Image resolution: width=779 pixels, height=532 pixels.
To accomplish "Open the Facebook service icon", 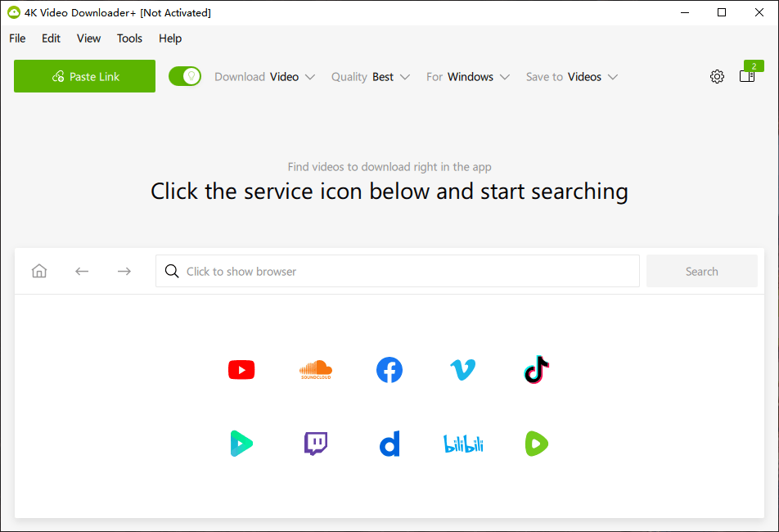I will coord(389,370).
